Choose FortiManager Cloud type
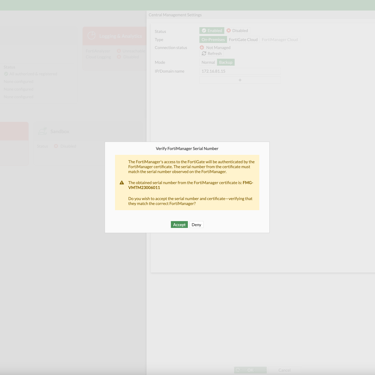375x375 pixels. click(x=280, y=40)
